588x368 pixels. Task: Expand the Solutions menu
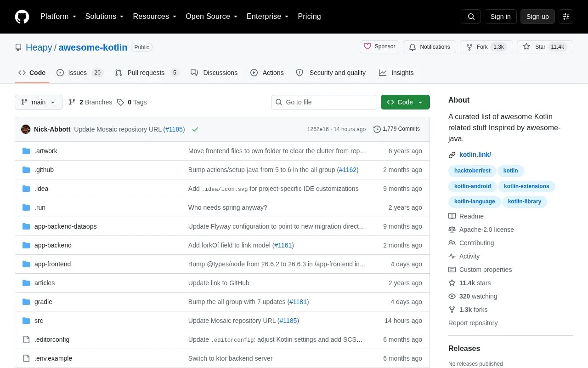tap(104, 17)
